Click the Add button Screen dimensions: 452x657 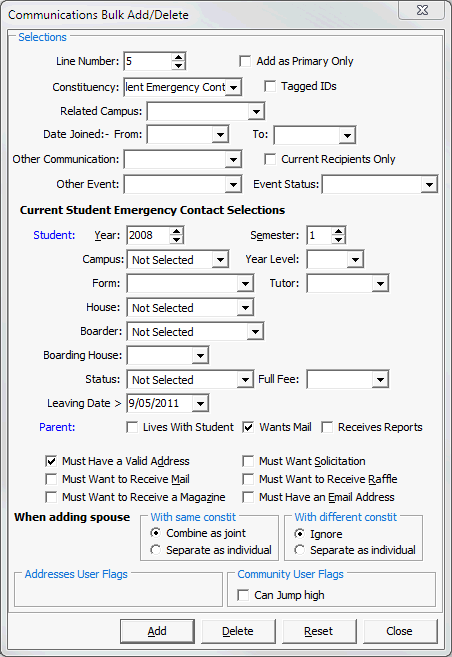tap(157, 631)
